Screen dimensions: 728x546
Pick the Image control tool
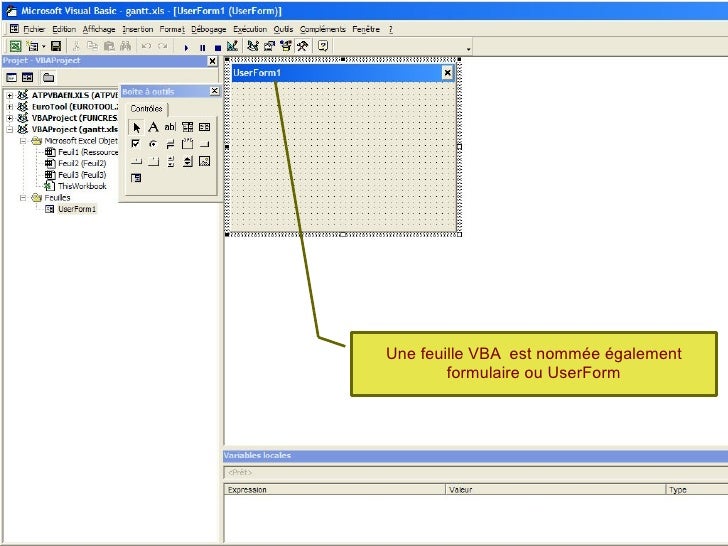[x=204, y=161]
